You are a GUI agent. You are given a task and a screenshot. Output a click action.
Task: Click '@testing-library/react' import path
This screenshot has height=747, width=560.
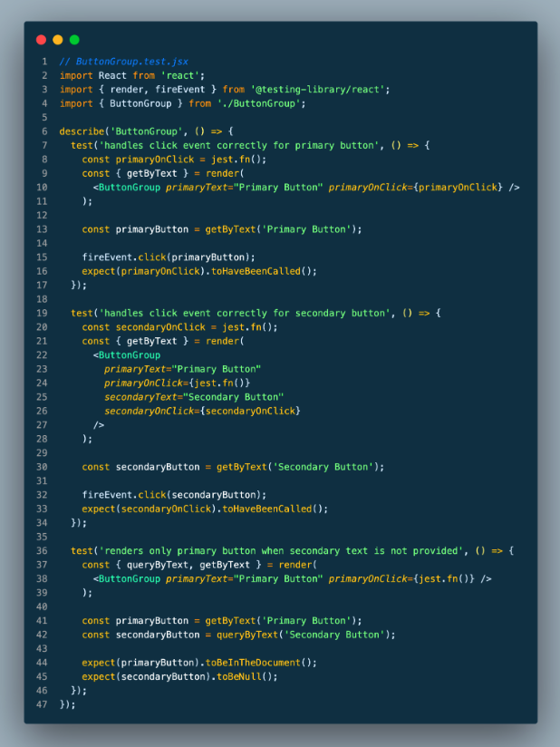(x=318, y=89)
